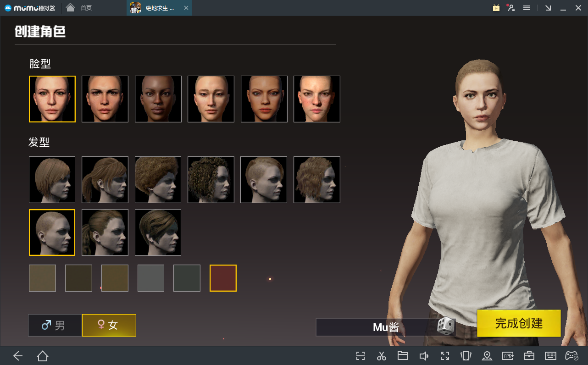Open the keyboard mapping icon
This screenshot has height=365, width=588.
click(x=550, y=356)
